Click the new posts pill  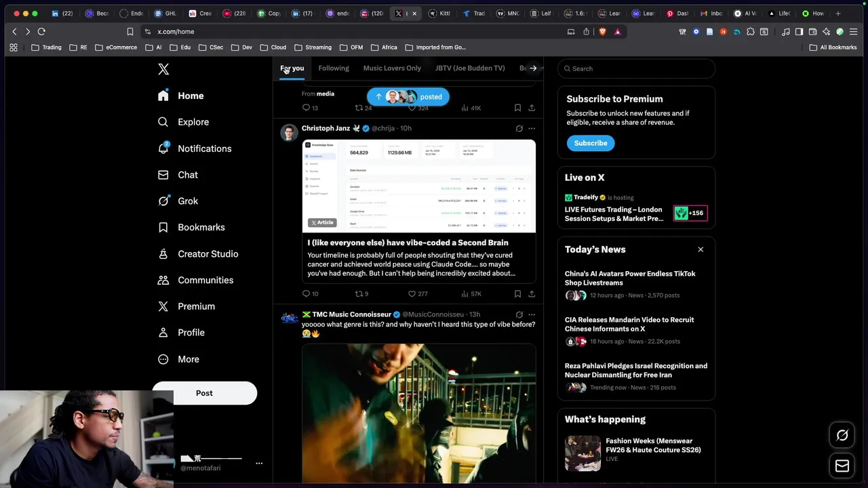(408, 97)
